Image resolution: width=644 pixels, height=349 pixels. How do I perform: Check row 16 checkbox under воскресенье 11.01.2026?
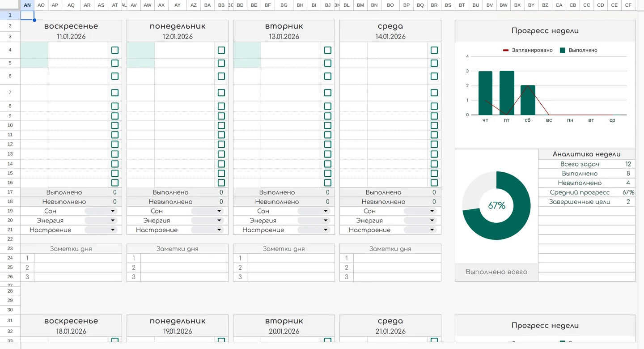click(115, 183)
